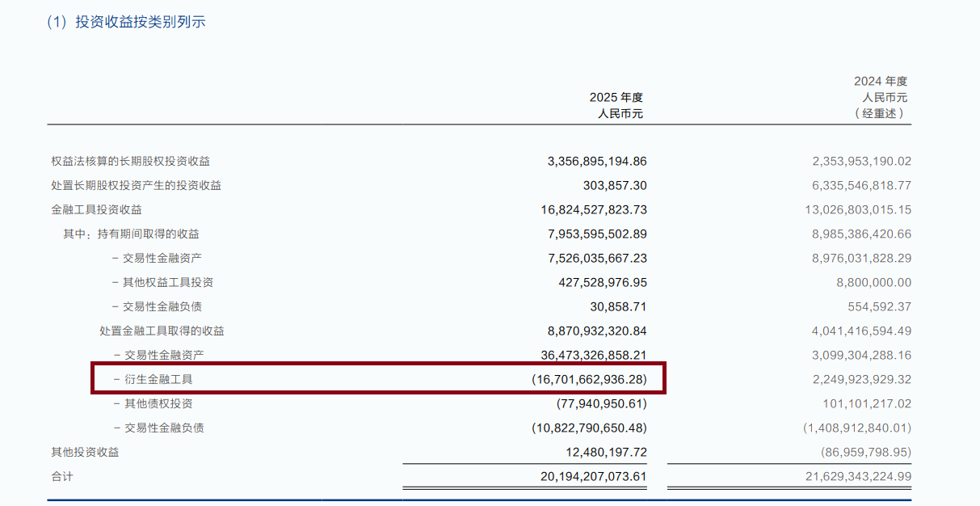Screen dimensions: 980x506
Task: Click the value 6,335,546,818.77
Action: (862, 186)
